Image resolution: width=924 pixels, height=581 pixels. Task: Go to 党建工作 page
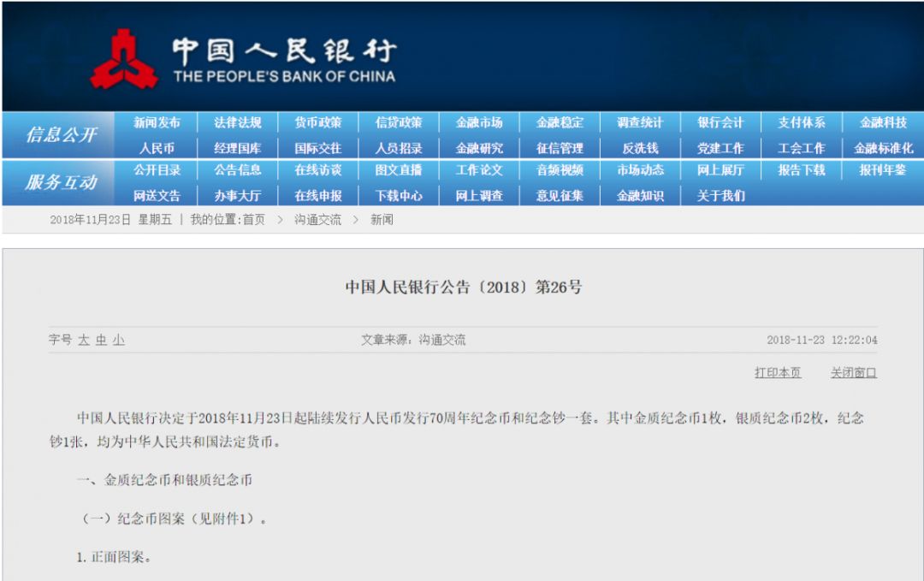720,148
